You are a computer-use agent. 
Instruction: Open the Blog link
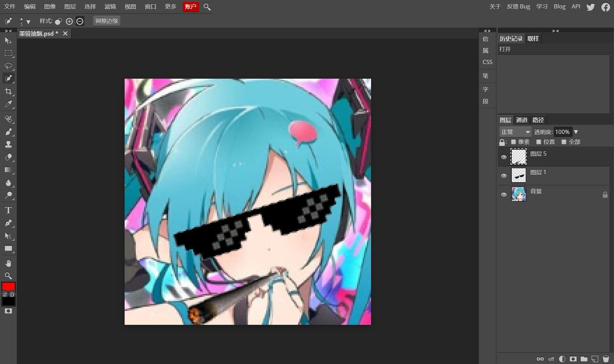[560, 7]
